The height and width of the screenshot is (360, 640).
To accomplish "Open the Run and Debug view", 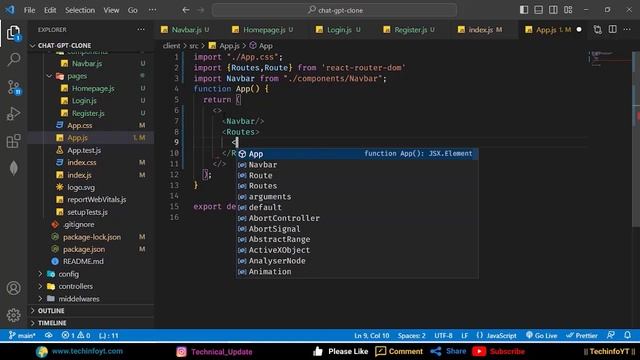I will click(13, 114).
